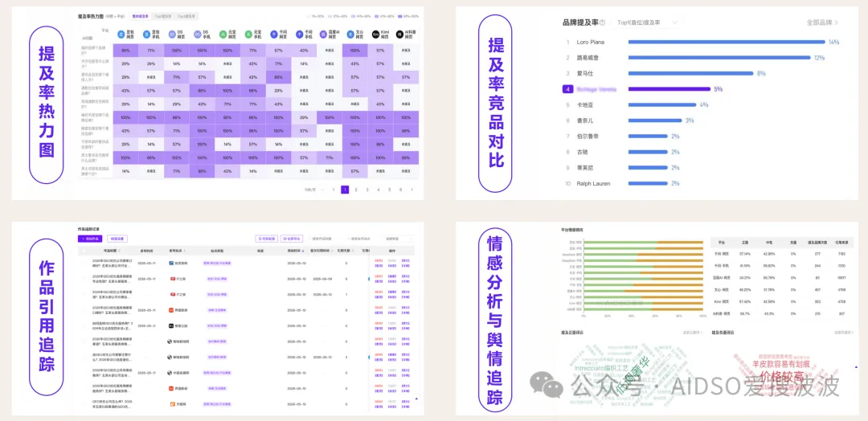Click the 列表配置 button
The image size is (868, 421).
click(x=266, y=239)
